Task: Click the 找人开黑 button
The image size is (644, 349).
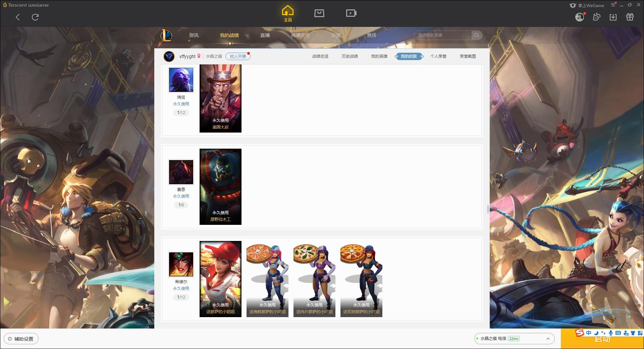Action: (238, 56)
